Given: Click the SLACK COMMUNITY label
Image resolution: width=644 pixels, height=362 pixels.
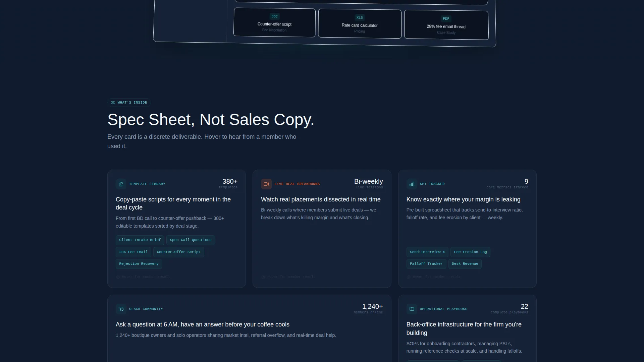Looking at the screenshot, I should (146, 309).
